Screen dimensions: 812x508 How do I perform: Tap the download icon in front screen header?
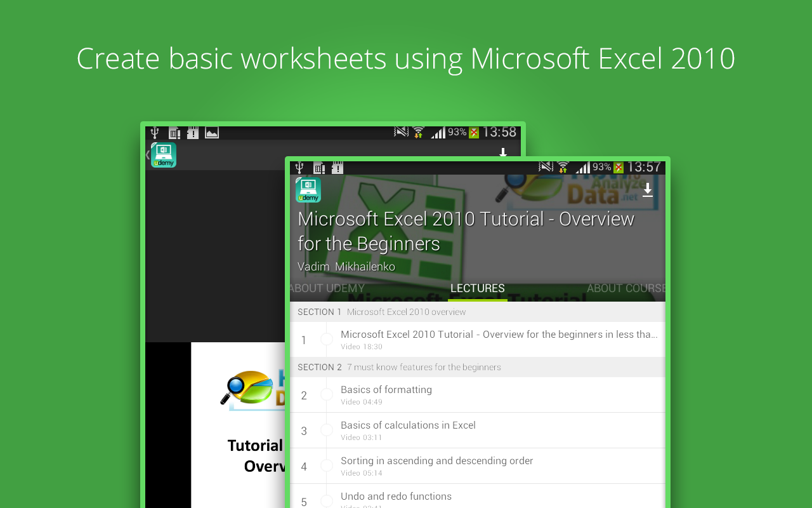click(648, 190)
